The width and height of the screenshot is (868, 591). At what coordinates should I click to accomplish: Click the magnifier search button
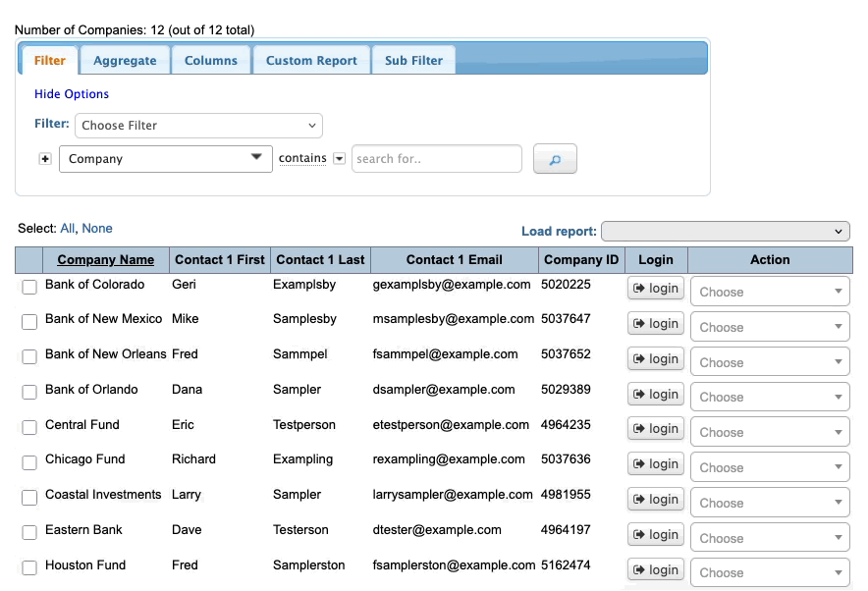555,159
